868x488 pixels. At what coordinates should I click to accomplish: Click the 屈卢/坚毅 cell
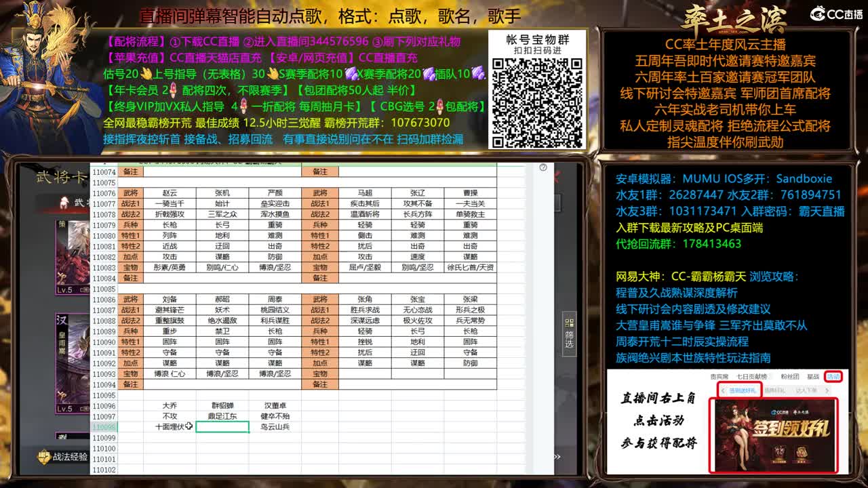click(x=365, y=268)
